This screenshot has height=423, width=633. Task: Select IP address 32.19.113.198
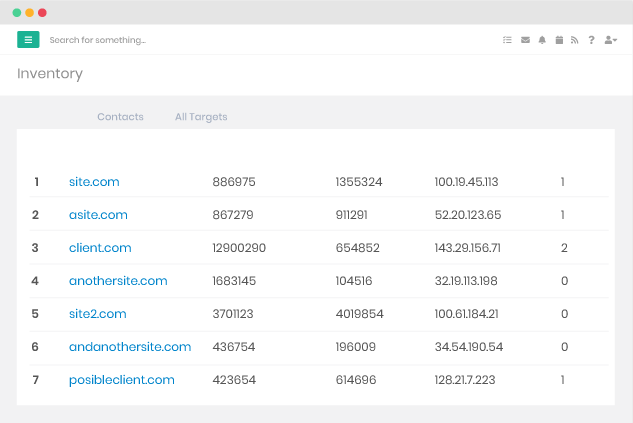(466, 281)
